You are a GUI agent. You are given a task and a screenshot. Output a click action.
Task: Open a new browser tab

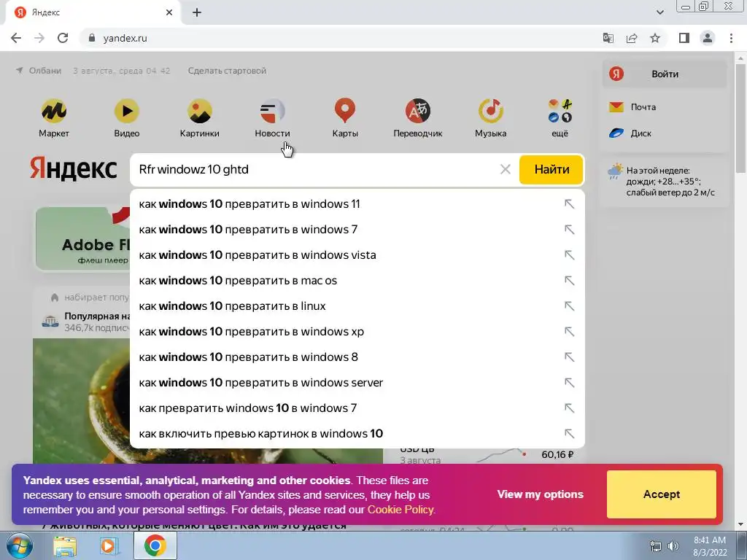coord(197,12)
